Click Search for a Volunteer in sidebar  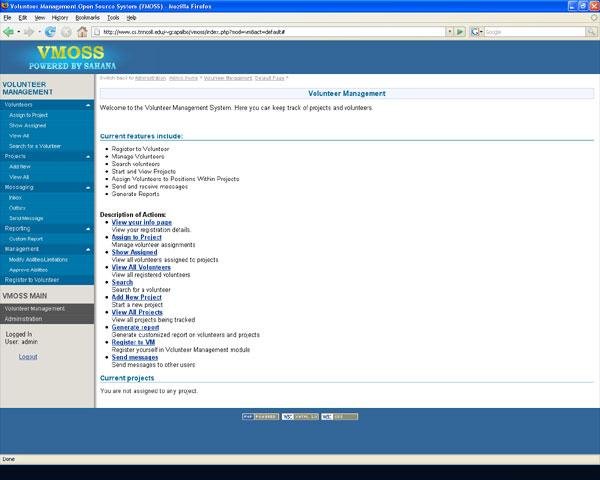click(35, 146)
